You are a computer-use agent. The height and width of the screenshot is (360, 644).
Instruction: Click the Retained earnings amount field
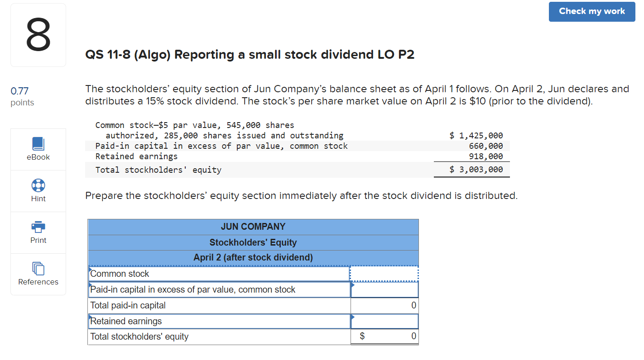point(384,321)
